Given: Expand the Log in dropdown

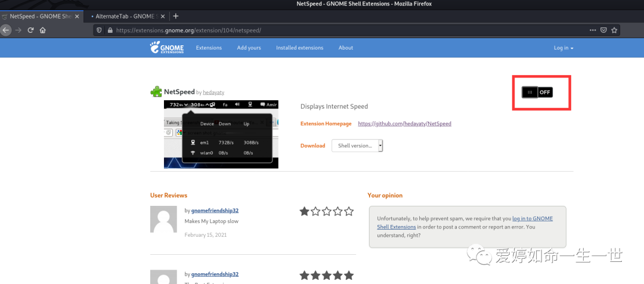Looking at the screenshot, I should [x=563, y=48].
